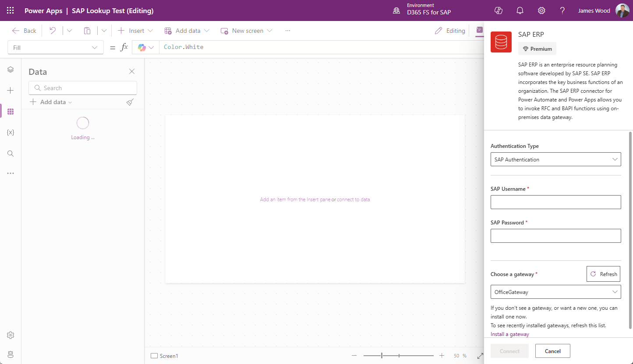
Task: Click the fx formula icon
Action: pos(124,47)
